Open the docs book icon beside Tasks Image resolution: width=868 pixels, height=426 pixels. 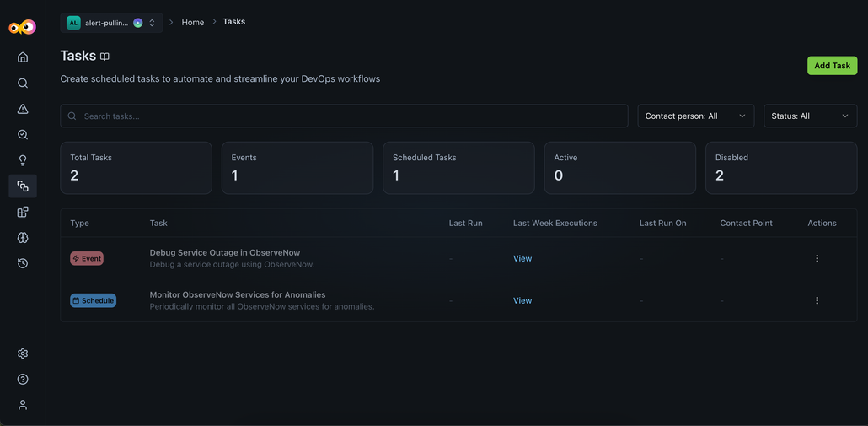point(104,57)
